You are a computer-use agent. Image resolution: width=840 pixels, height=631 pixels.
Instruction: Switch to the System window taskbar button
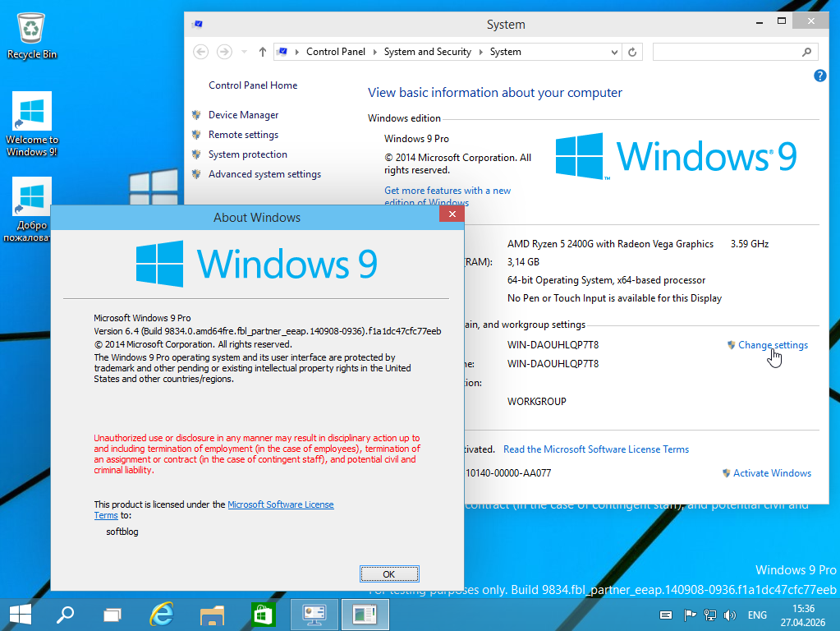coord(314,615)
